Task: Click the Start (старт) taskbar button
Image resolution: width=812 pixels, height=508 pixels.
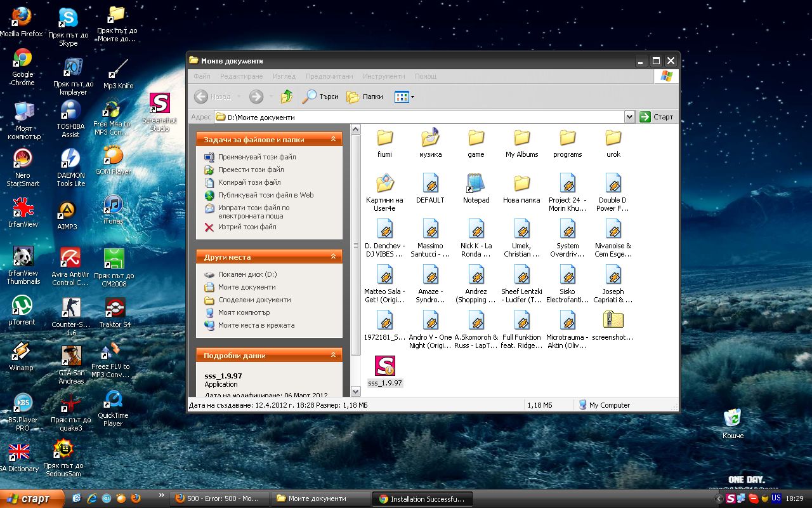Action: (x=32, y=498)
